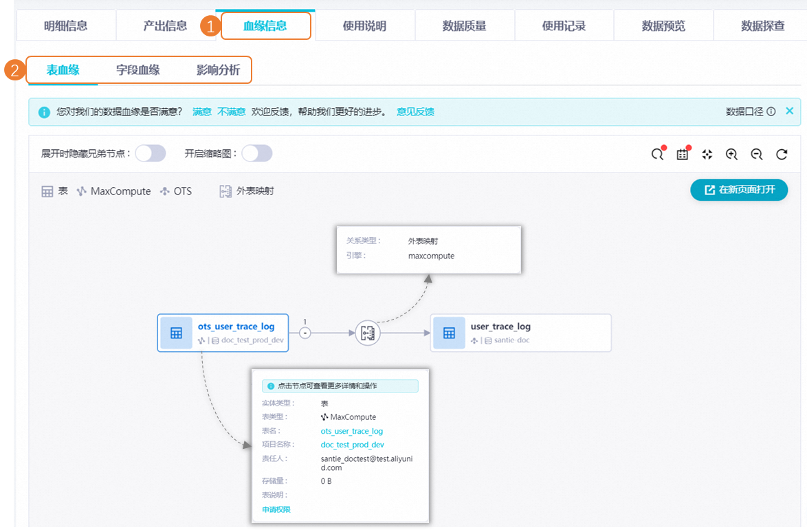This screenshot has width=807, height=532.
Task: Click the search icon in lineage toolbar
Action: pyautogui.click(x=657, y=154)
